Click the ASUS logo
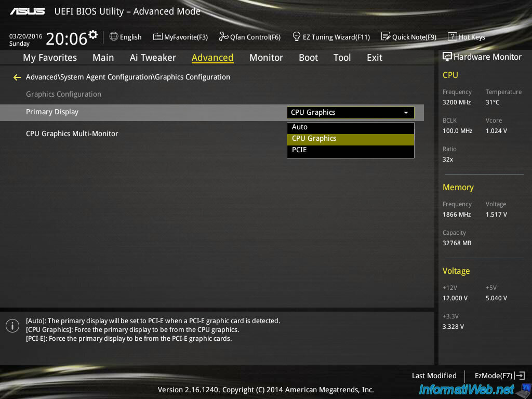 point(27,11)
